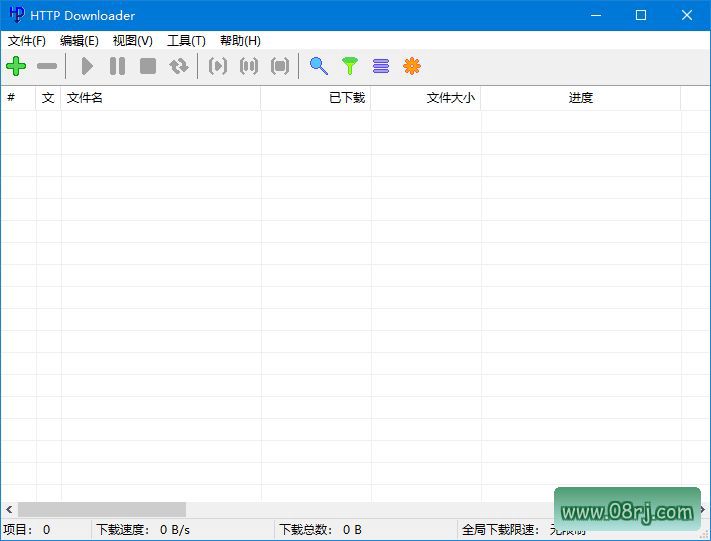The image size is (711, 541).
Task: Open the 文件(F) menu
Action: click(x=27, y=41)
